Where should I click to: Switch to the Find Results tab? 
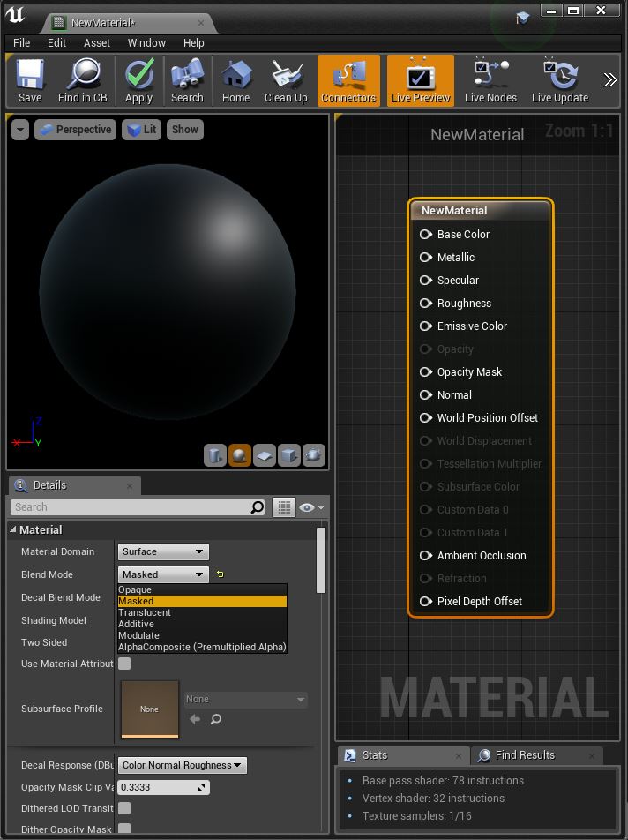524,755
